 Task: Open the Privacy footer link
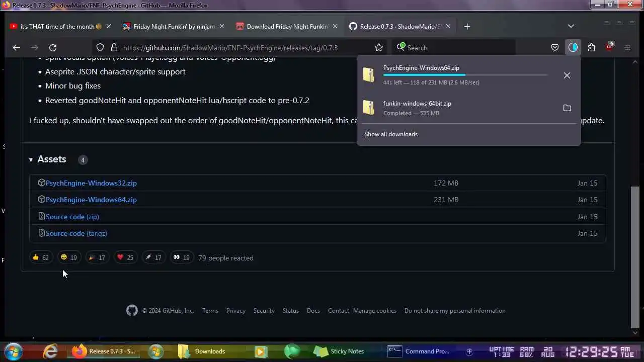236,311
